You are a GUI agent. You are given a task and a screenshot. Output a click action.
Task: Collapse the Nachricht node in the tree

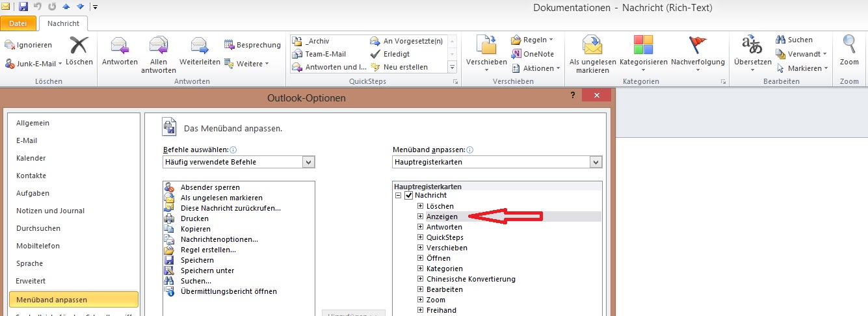(399, 196)
